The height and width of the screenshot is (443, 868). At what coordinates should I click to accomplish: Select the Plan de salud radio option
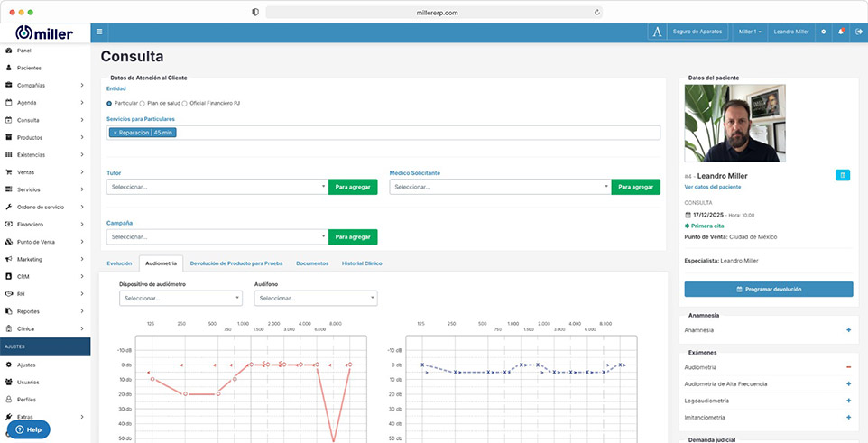click(x=143, y=103)
